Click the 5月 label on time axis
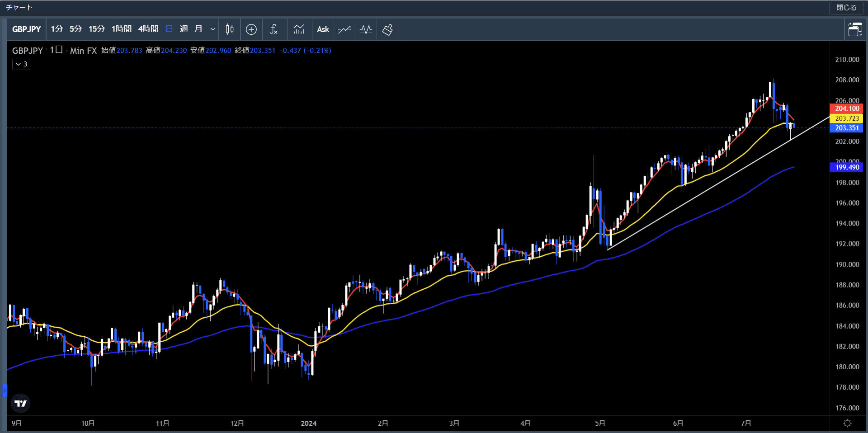868x433 pixels. tap(600, 424)
